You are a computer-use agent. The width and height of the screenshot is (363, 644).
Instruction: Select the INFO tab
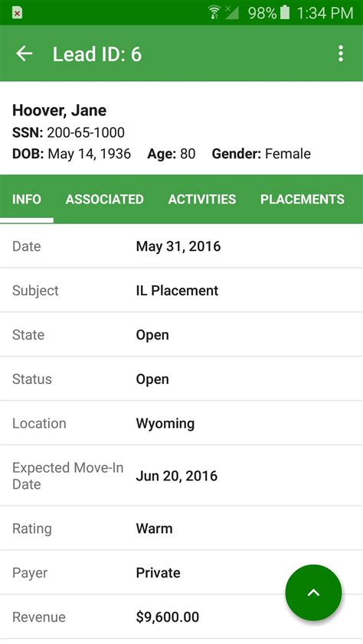pos(27,199)
